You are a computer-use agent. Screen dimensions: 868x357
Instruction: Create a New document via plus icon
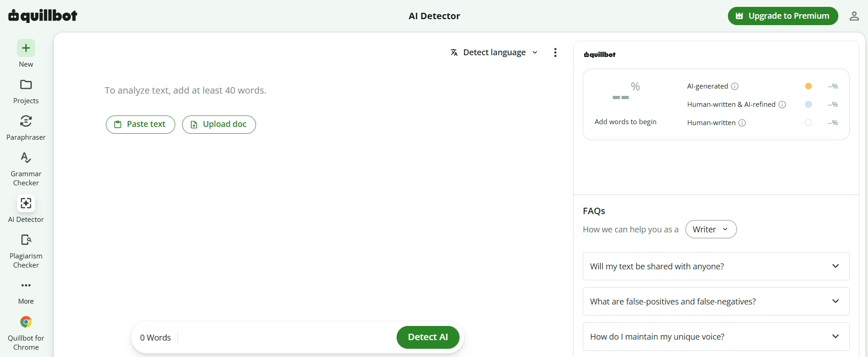tap(26, 48)
